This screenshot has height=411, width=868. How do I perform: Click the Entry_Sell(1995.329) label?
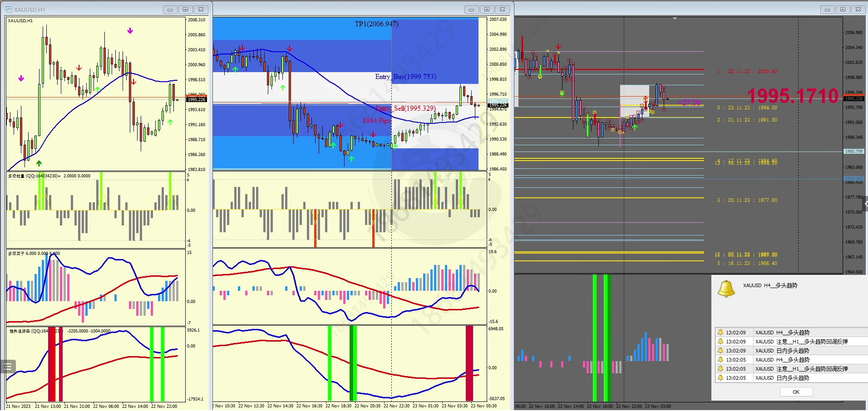pos(405,108)
